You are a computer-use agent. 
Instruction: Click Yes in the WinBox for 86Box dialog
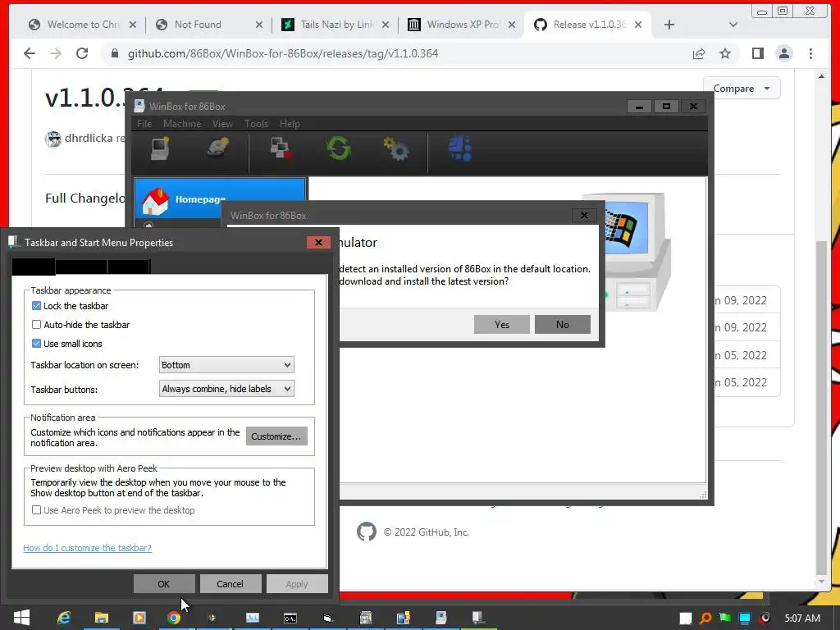click(502, 324)
